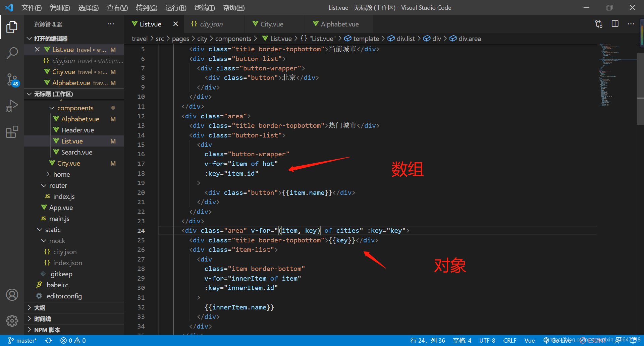
Task: Open index.js under router folder
Action: (74, 196)
